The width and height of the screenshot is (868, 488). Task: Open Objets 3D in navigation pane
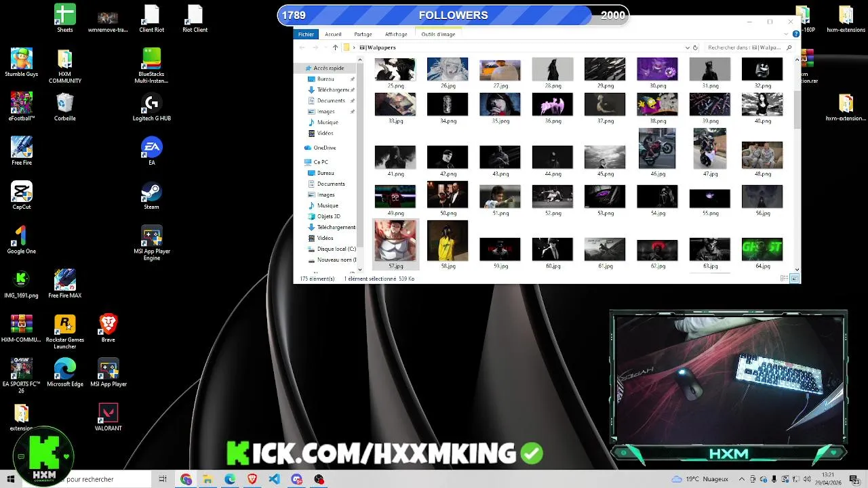tap(323, 216)
